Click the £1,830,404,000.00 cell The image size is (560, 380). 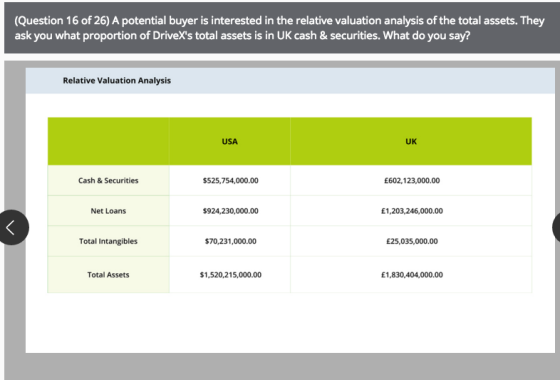pos(411,275)
